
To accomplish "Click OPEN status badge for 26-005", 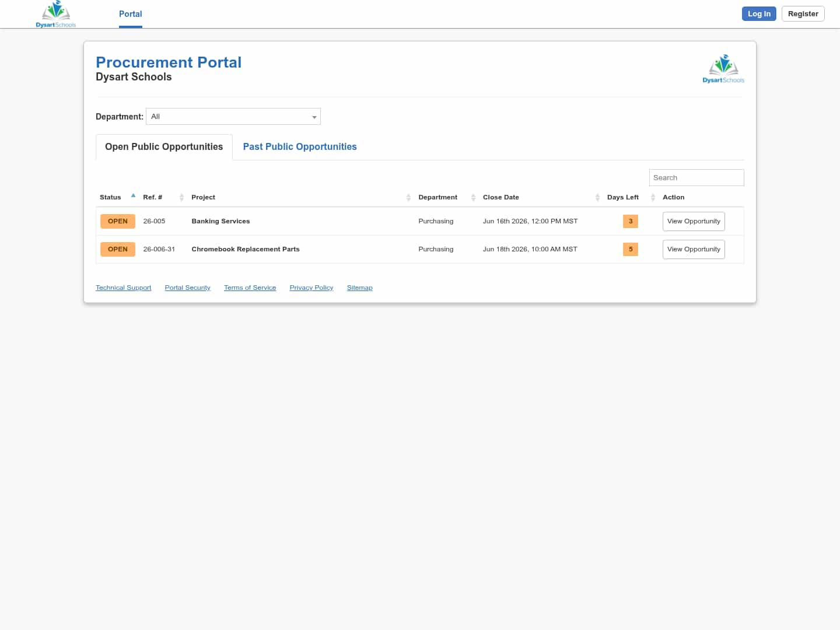I will 118,222.
